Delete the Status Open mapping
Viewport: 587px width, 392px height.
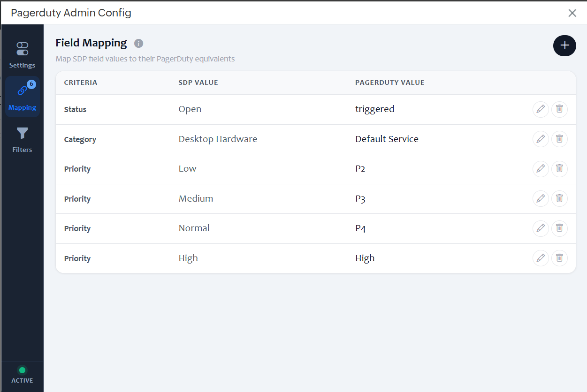[x=559, y=109]
